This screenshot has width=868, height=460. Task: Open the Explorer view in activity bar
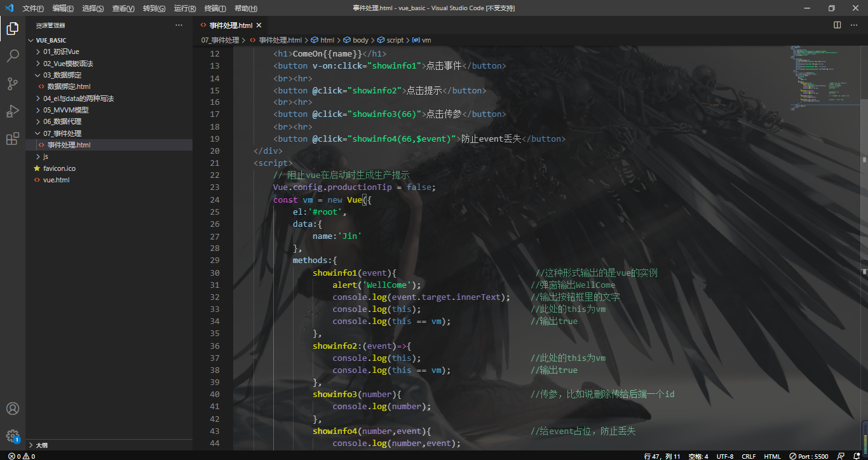click(13, 28)
